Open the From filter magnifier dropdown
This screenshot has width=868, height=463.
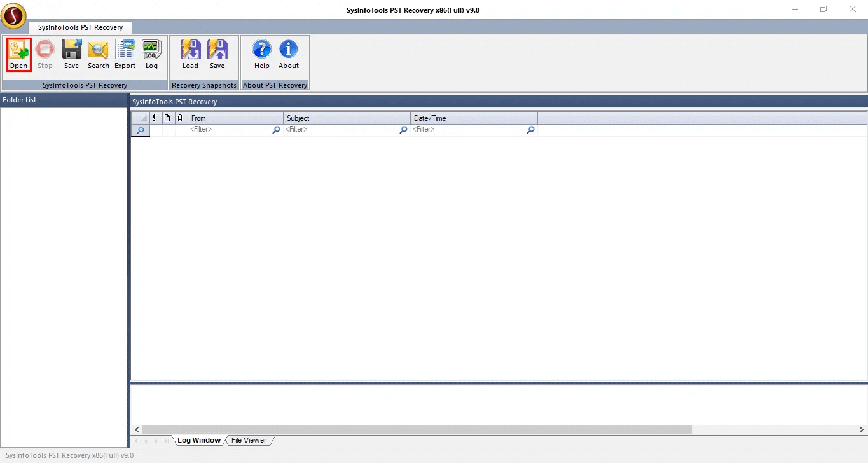click(276, 130)
